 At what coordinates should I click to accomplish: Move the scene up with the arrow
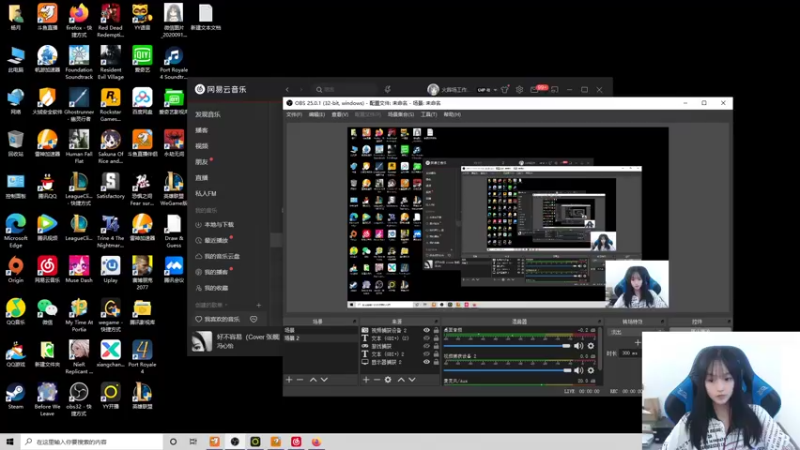[x=313, y=380]
